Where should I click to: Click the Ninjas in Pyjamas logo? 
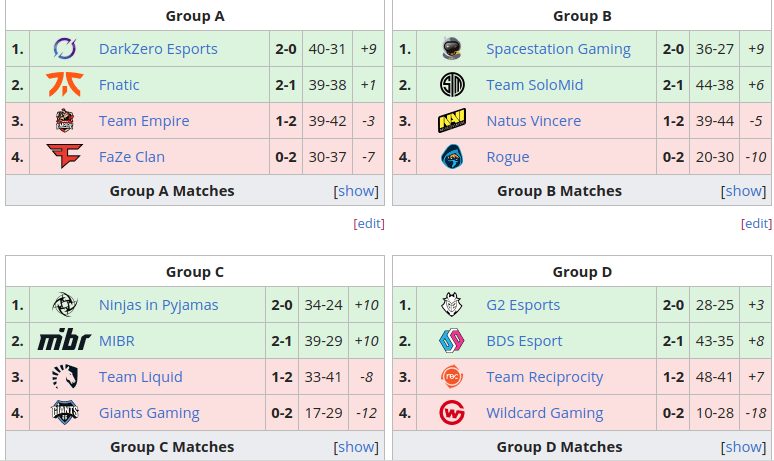pyautogui.click(x=64, y=305)
